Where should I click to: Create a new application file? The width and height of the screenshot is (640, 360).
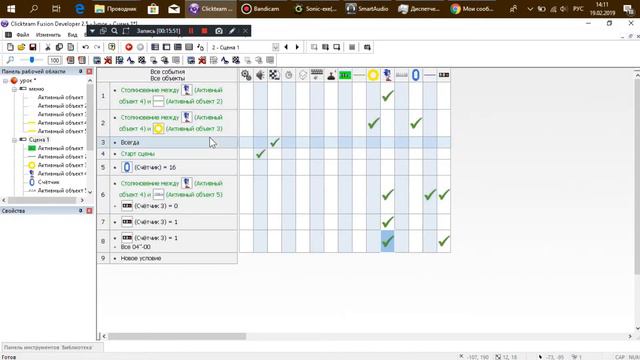[10, 47]
